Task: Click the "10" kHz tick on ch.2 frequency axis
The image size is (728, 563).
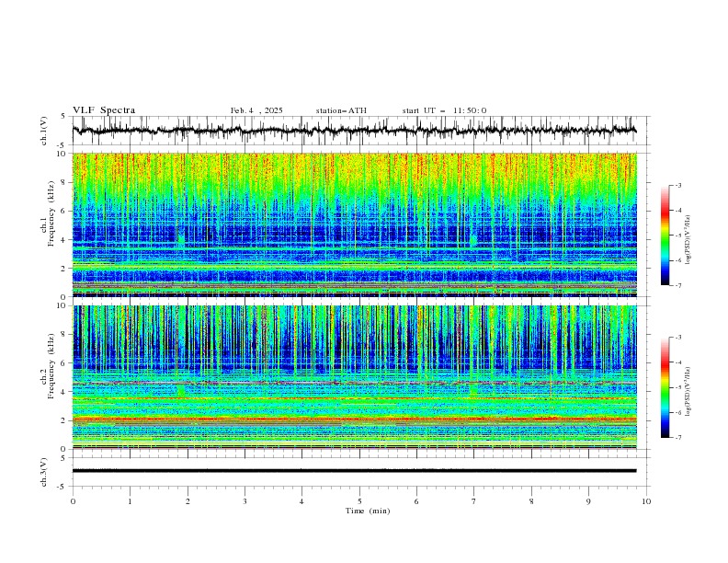Action: click(62, 305)
